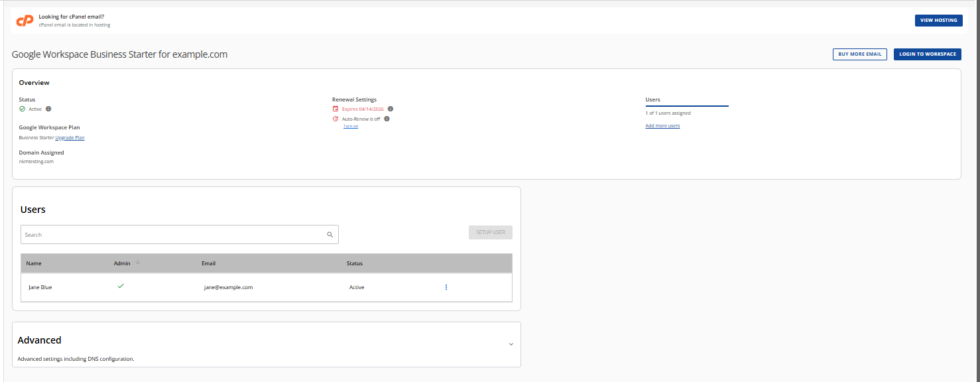
Task: Click the info icon next to Expires 04/14/2026
Action: [390, 109]
